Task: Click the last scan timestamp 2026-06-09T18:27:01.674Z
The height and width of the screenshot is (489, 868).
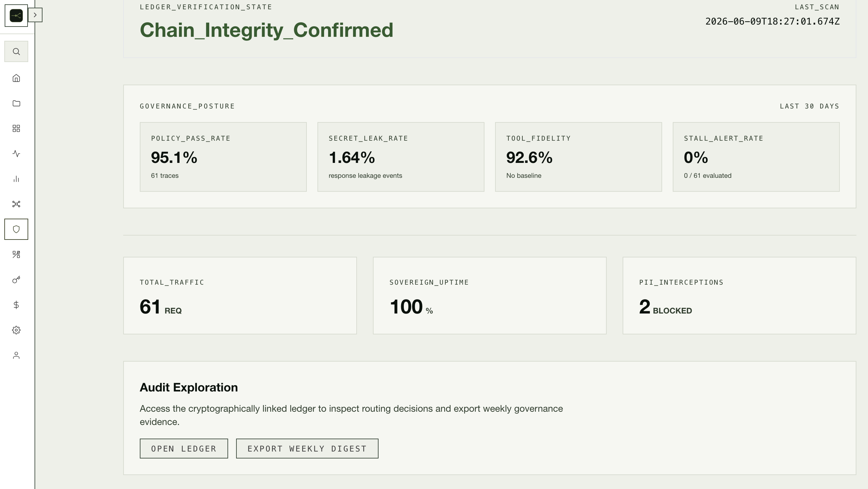Action: pos(772,22)
